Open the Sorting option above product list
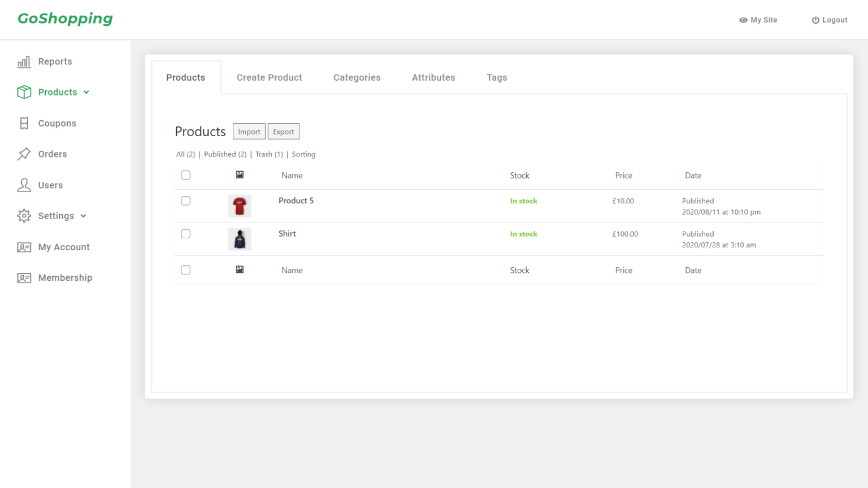The width and height of the screenshot is (868, 488). tap(303, 154)
